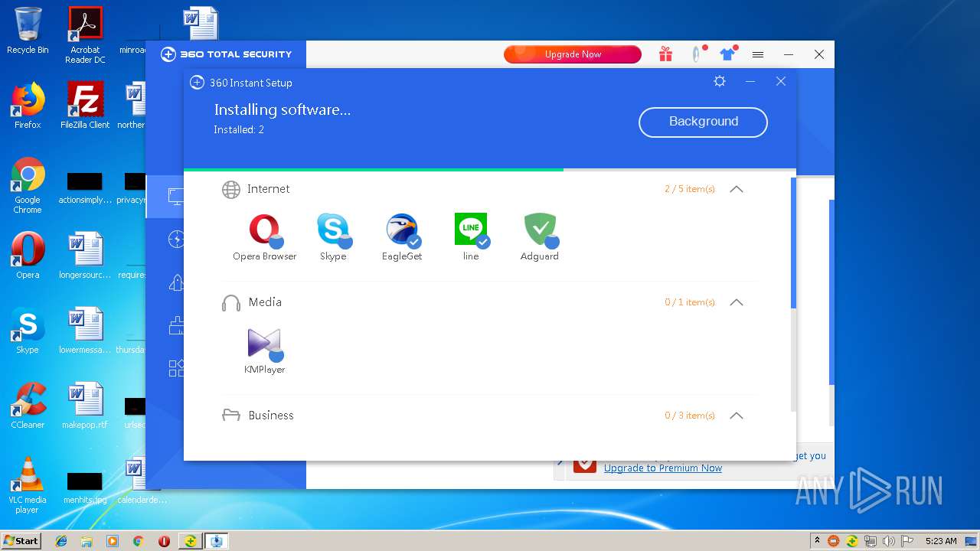Click the installation progress bar
This screenshot has width=980, height=551.
coord(490,170)
